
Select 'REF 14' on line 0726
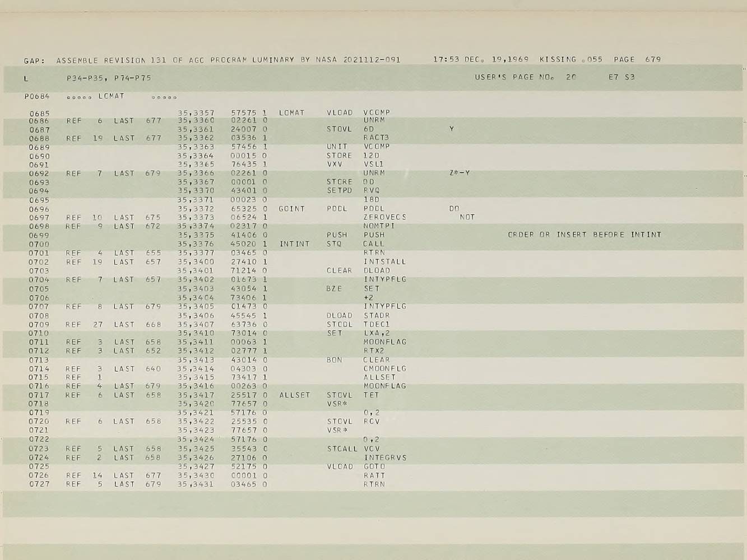click(x=84, y=475)
